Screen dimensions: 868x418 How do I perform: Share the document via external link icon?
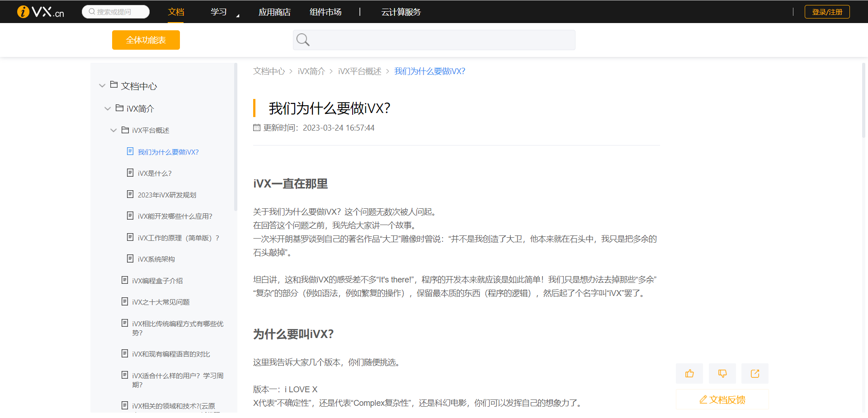(x=755, y=374)
